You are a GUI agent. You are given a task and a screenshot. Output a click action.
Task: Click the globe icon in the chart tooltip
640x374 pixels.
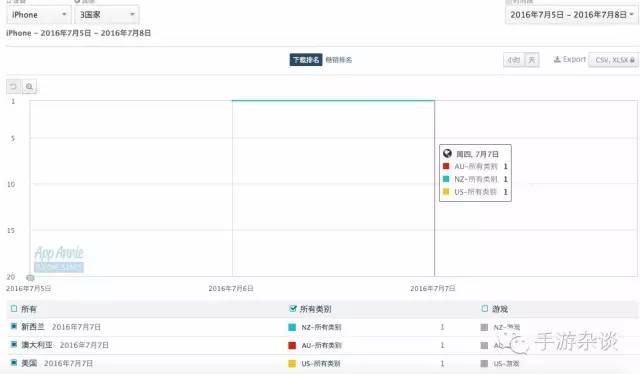447,154
